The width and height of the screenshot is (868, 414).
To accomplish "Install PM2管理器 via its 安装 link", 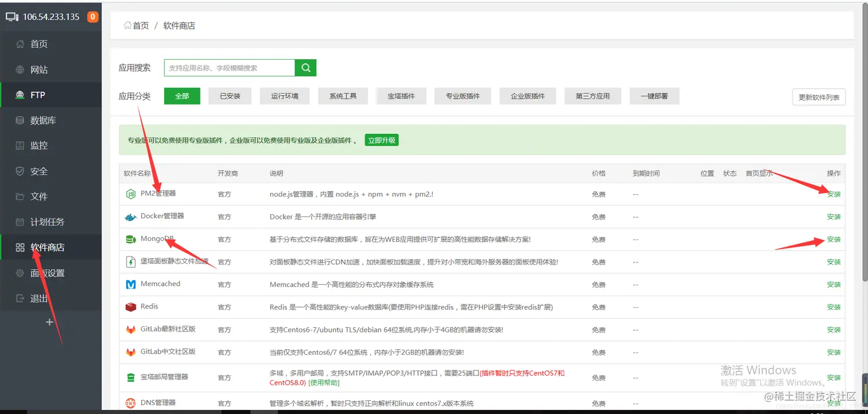I will (x=834, y=194).
